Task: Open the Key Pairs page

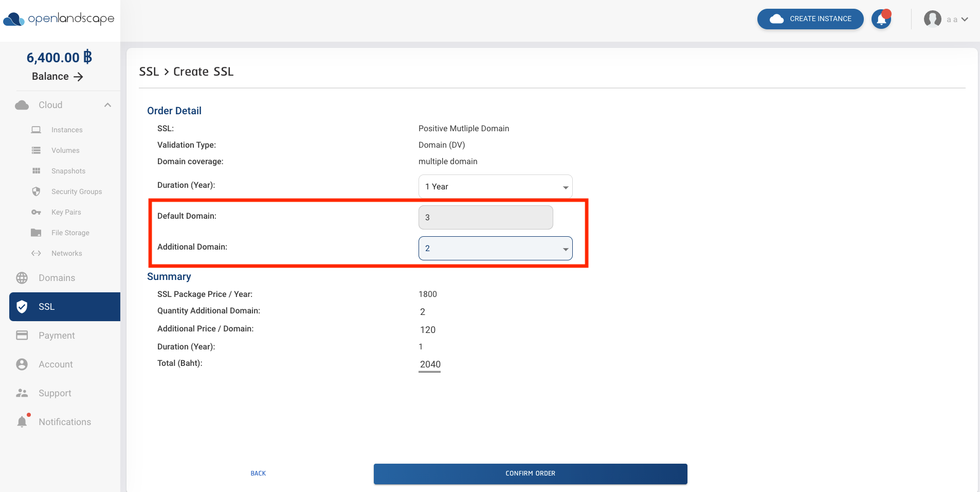Action: pos(66,212)
